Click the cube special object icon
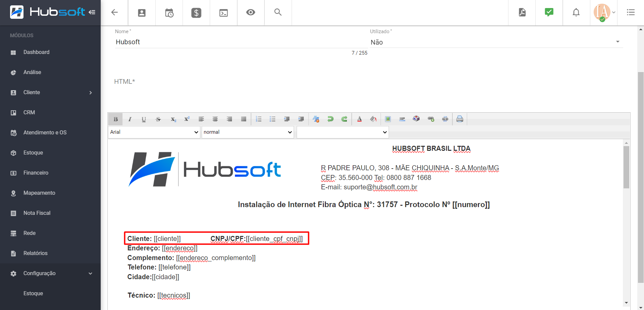This screenshot has height=310, width=644. (416, 119)
